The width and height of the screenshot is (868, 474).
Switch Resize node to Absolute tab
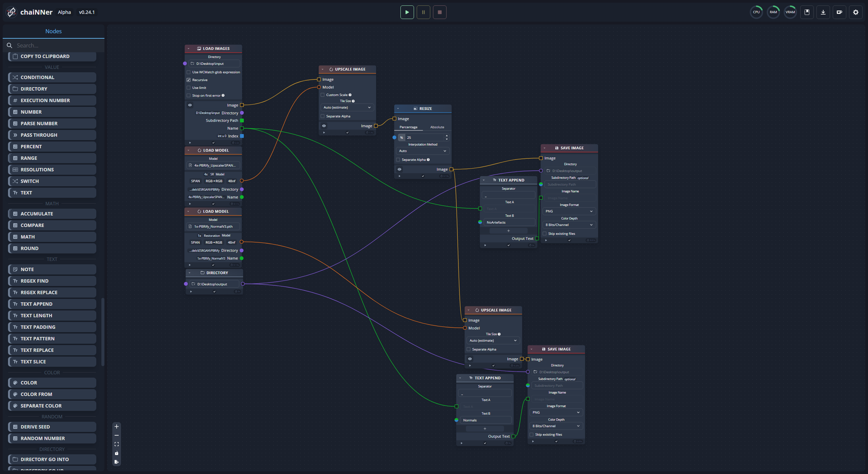[x=437, y=127]
